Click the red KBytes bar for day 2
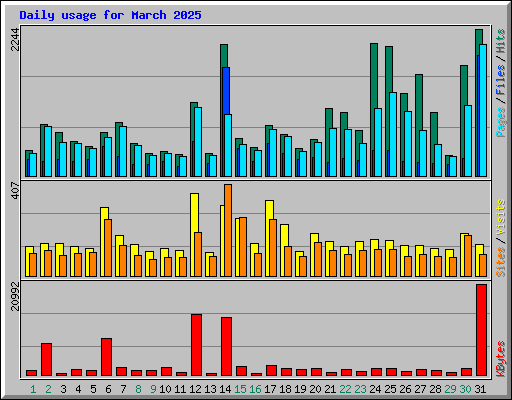Image resolution: width=512 pixels, height=400 pixels. point(46,360)
